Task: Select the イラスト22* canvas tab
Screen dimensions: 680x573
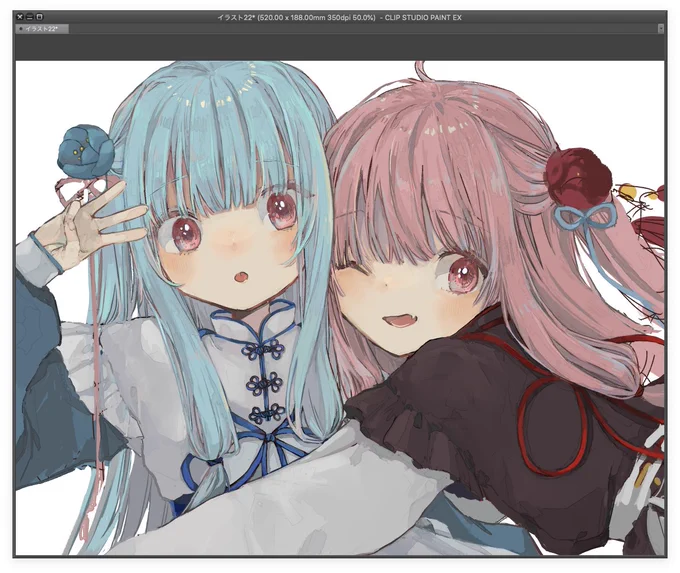Action: (42, 29)
